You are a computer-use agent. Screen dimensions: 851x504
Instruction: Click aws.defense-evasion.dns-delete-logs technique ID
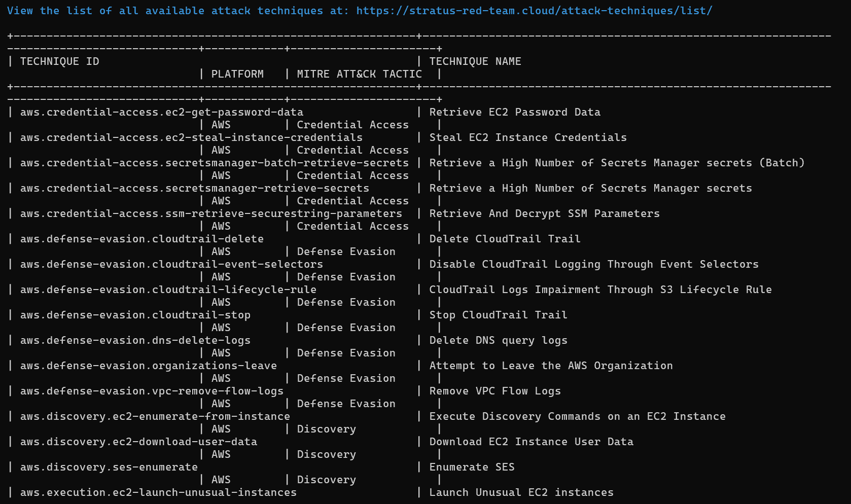coord(135,340)
